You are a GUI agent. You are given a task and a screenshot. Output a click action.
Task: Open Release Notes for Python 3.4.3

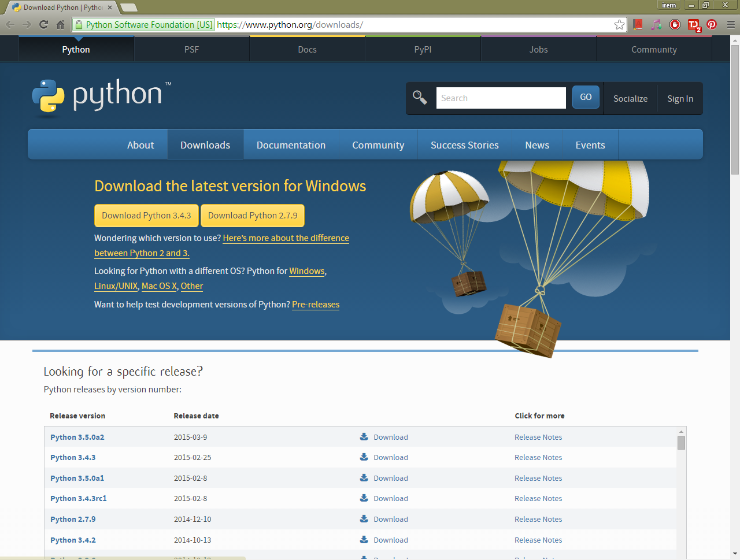[538, 457]
